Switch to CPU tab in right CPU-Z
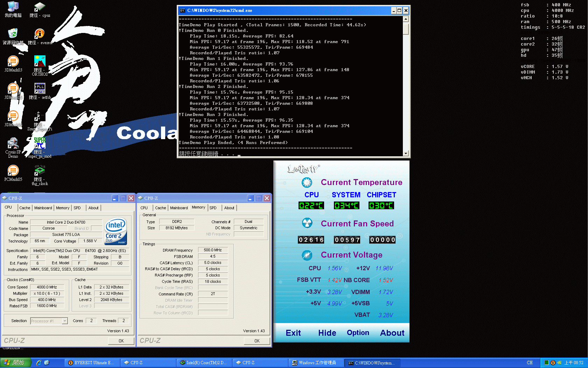The width and height of the screenshot is (588, 368). pos(144,208)
